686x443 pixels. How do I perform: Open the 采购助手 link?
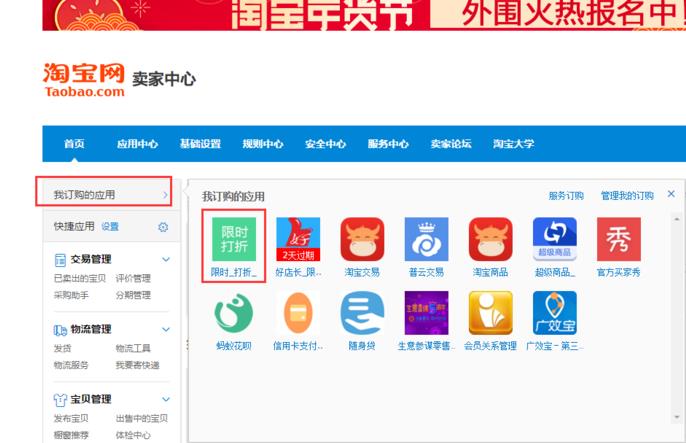pyautogui.click(x=71, y=295)
